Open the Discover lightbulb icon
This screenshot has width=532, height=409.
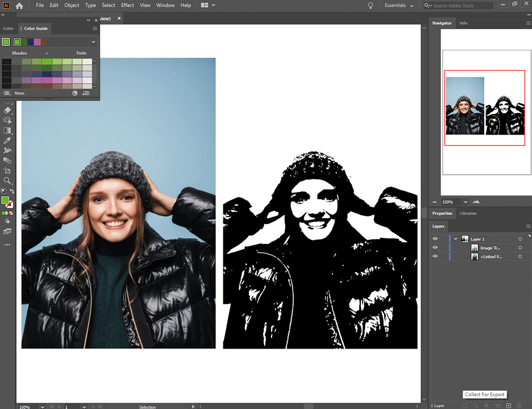[371, 6]
